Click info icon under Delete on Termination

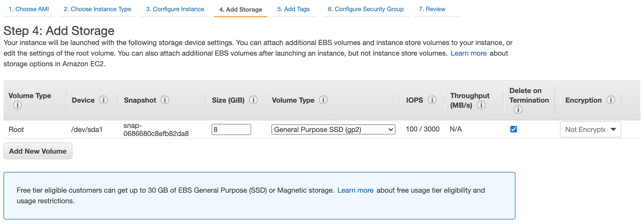(518, 109)
